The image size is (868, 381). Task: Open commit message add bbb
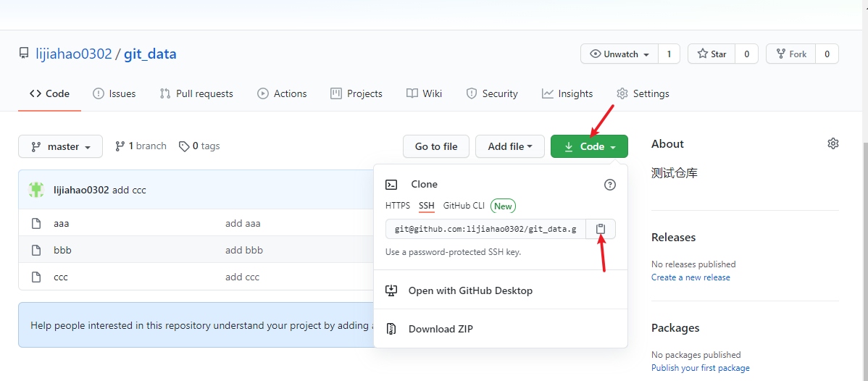tap(244, 251)
